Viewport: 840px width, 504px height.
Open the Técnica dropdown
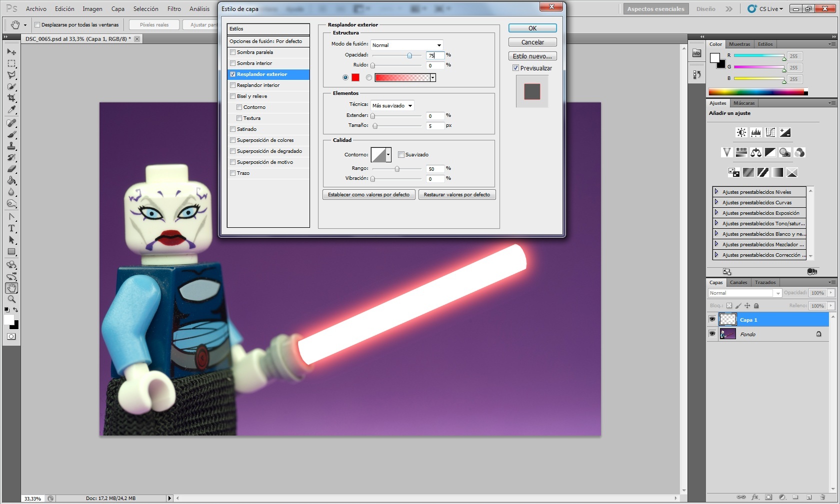click(x=392, y=105)
